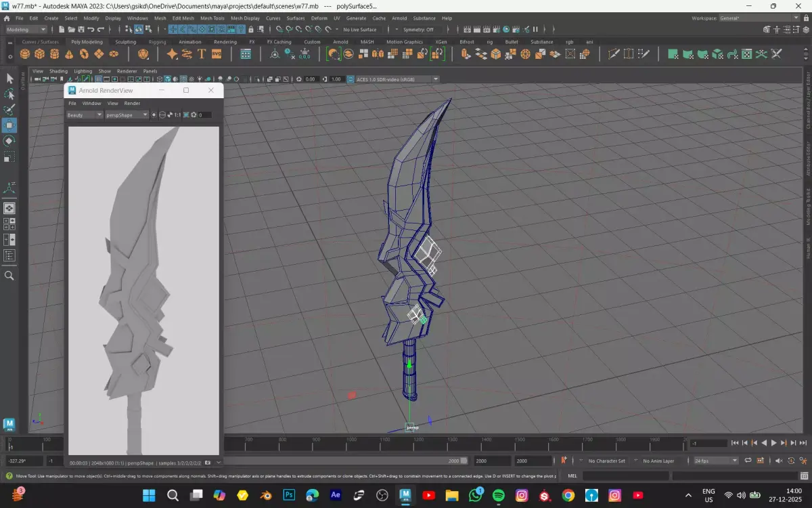Open the Arnold menu in the main menu bar
Screen dimensions: 812x508
399,18
